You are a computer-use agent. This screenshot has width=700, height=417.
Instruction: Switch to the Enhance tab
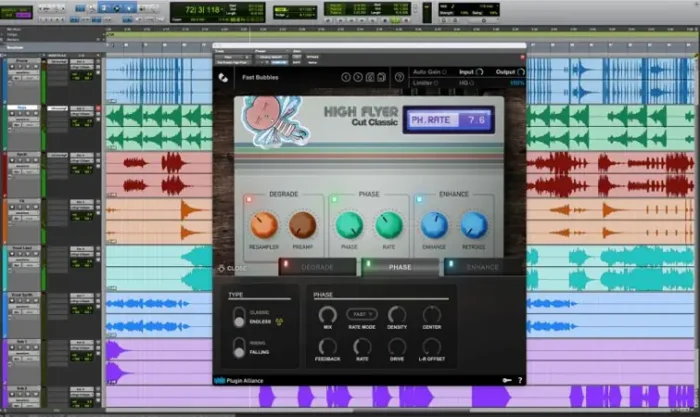click(x=483, y=267)
